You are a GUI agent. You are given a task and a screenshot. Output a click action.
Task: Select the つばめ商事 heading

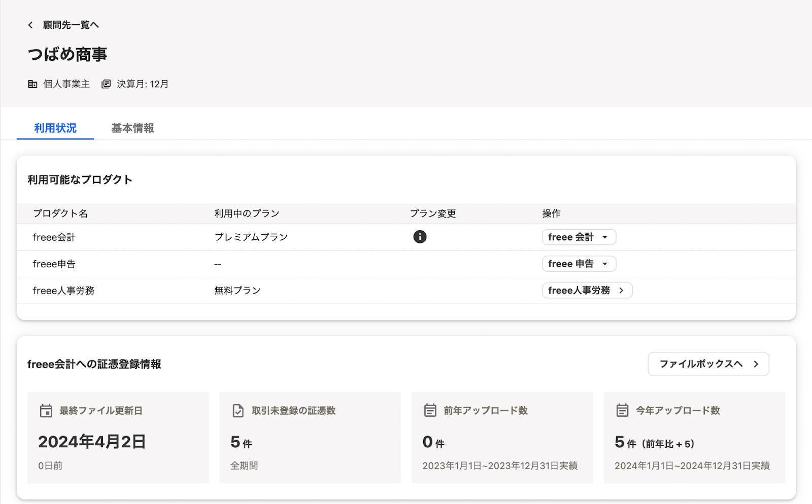click(x=67, y=54)
